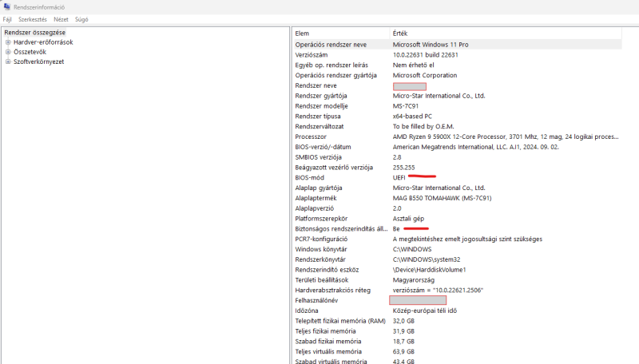Click the \Device\HarddiskVolume1 value

pos(429,270)
